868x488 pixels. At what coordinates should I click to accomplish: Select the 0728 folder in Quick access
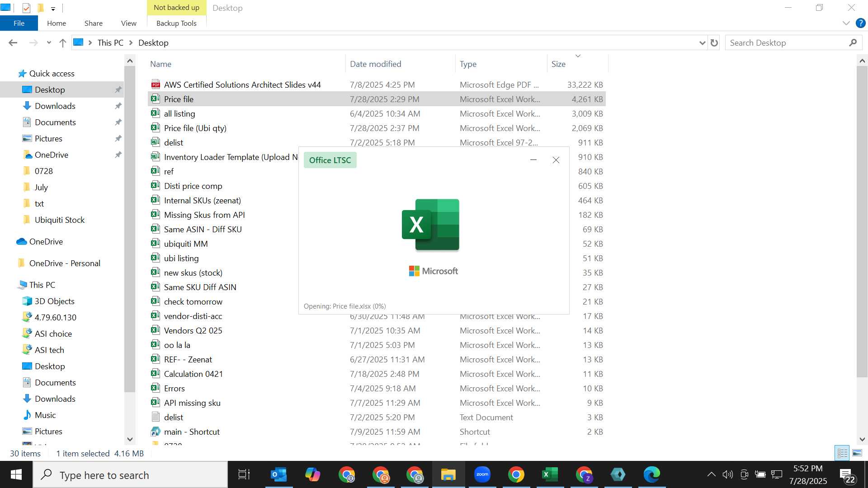tap(43, 171)
